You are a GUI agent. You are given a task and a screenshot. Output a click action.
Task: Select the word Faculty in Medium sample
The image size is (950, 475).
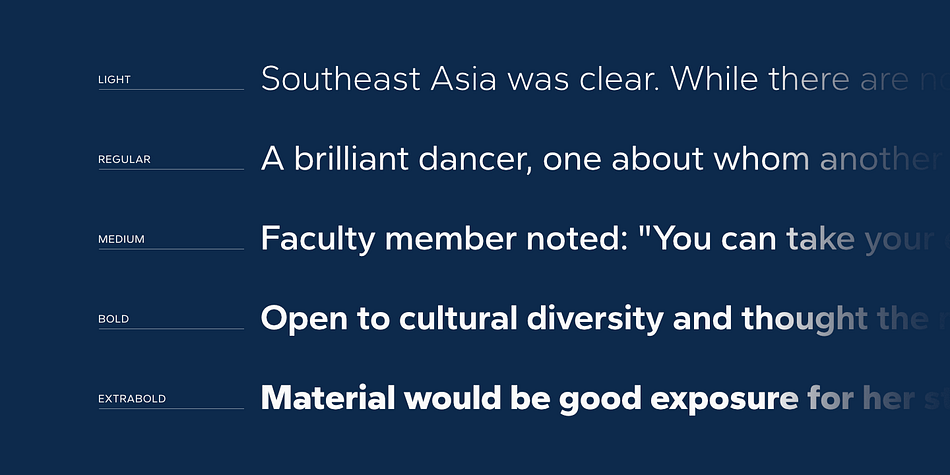click(x=318, y=240)
